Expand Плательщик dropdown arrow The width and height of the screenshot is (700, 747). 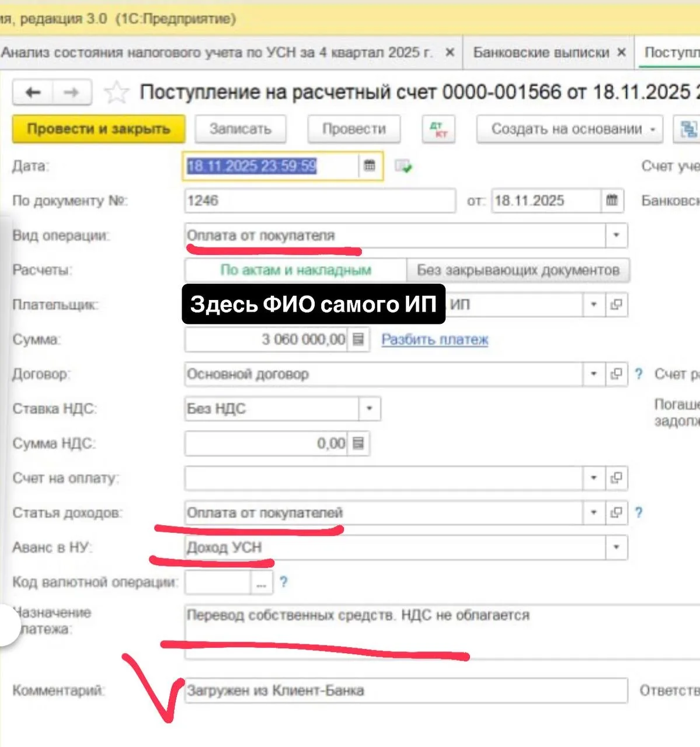594,305
